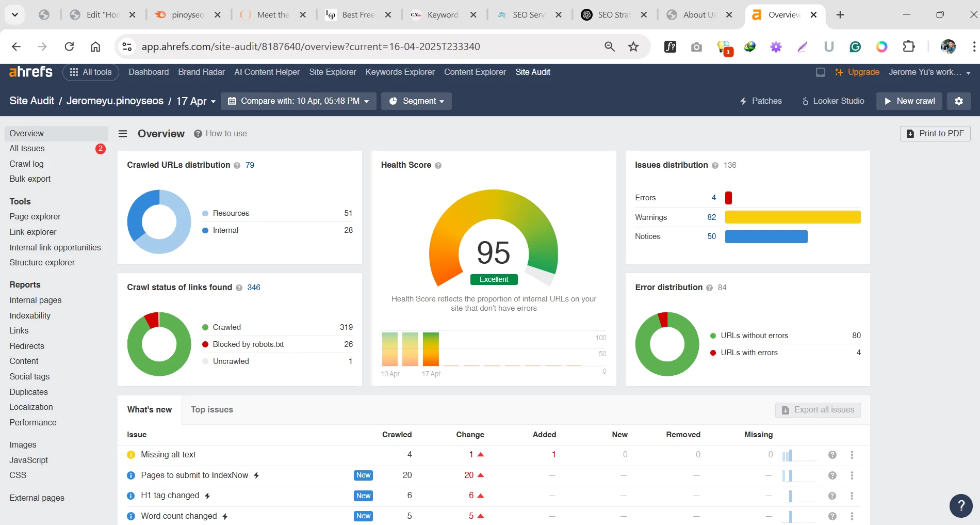Reload the page
Viewport: 980px width, 525px height.
(69, 47)
